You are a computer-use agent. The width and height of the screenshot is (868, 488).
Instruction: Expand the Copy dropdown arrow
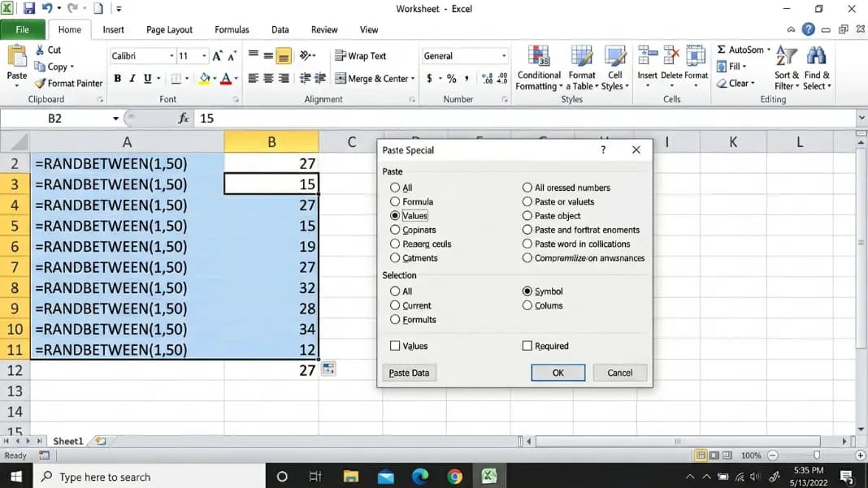pyautogui.click(x=72, y=67)
